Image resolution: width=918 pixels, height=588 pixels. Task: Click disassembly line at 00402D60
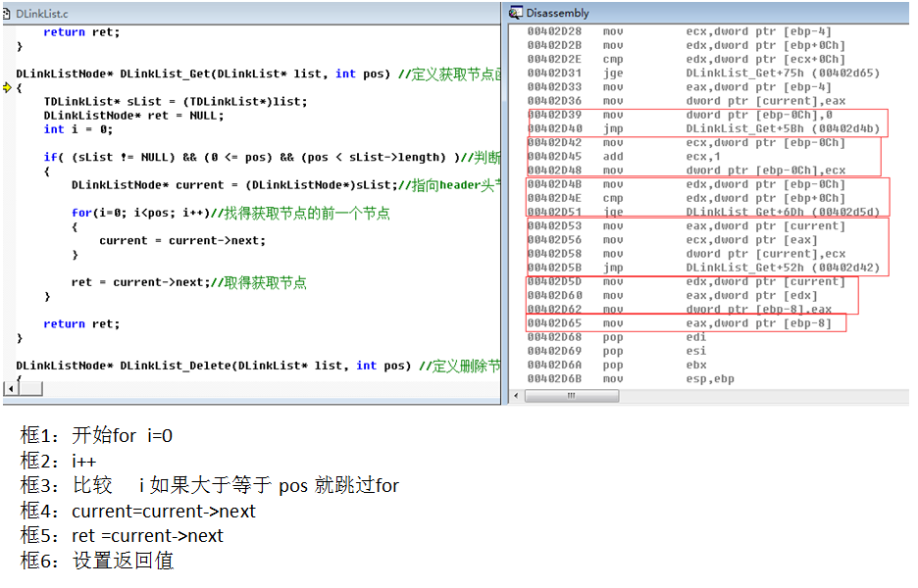pyautogui.click(x=672, y=295)
